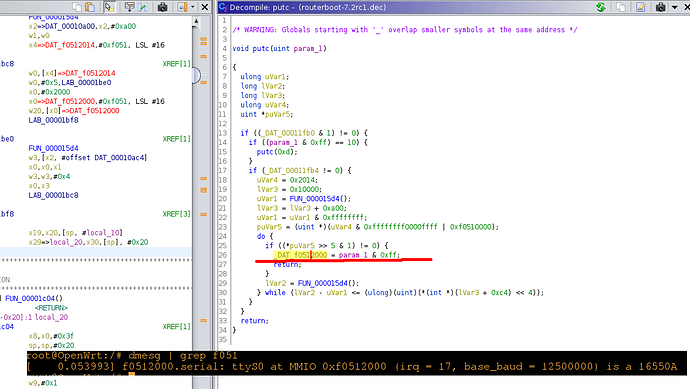690x389 pixels.
Task: Click the #local_10 operand in the Listing
Action: (102, 233)
